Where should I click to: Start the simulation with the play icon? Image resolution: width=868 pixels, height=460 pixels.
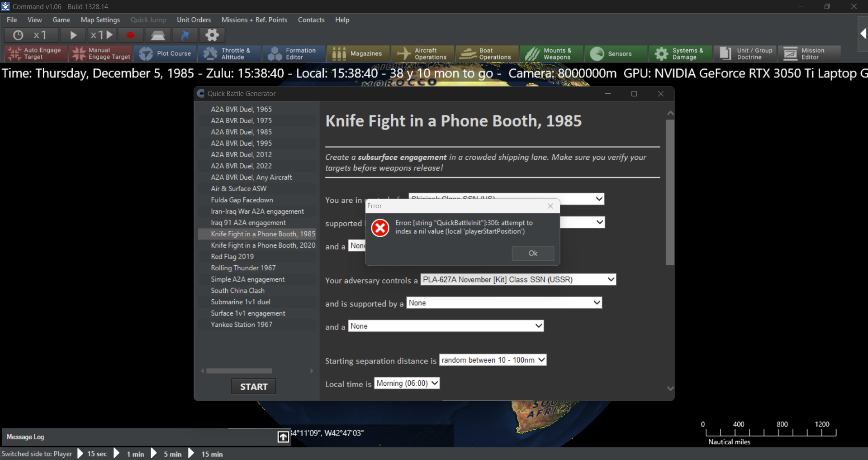(x=73, y=35)
